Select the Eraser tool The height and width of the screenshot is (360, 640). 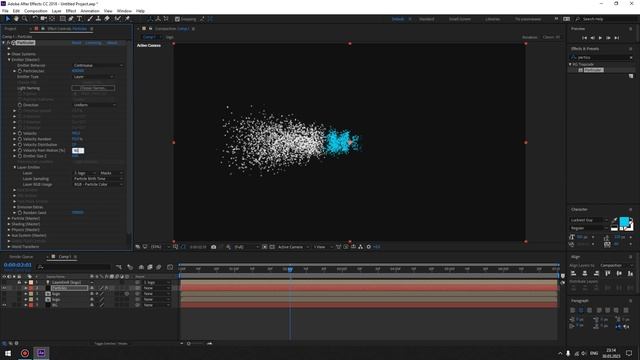(x=107, y=19)
